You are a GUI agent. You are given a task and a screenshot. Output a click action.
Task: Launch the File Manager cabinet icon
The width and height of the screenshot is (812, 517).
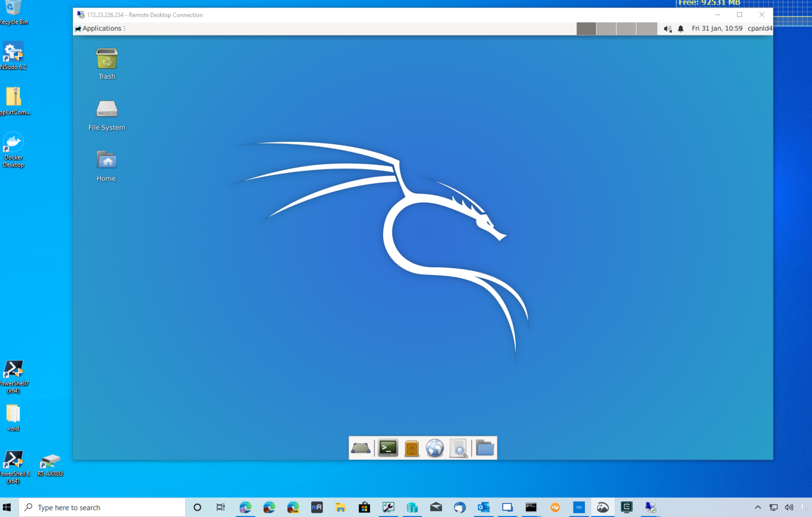coord(411,448)
